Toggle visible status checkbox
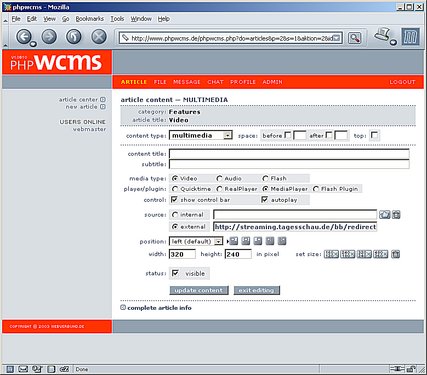Image resolution: width=427 pixels, height=375 pixels. [175, 273]
